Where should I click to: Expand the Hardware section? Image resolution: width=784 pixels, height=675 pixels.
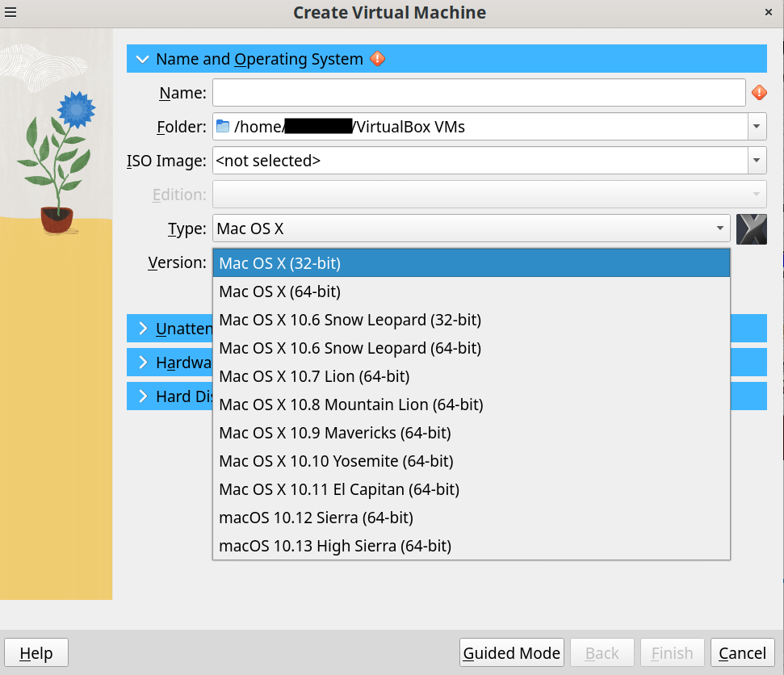pos(143,363)
